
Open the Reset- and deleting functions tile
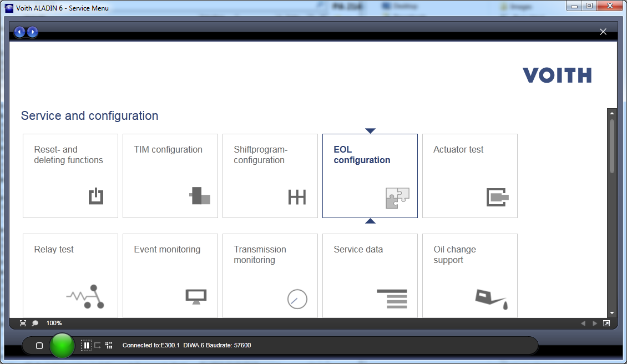(70, 176)
